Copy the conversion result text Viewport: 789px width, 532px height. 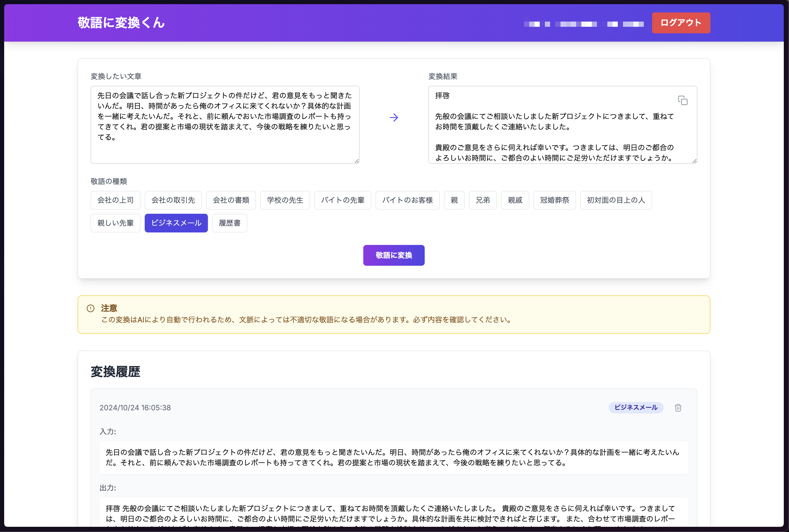682,100
